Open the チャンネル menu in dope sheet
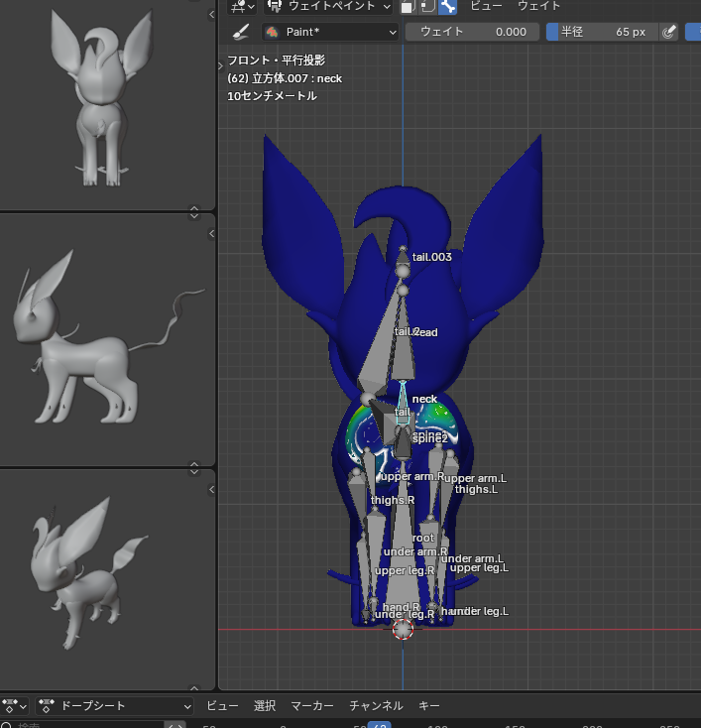The height and width of the screenshot is (728, 701). (376, 706)
